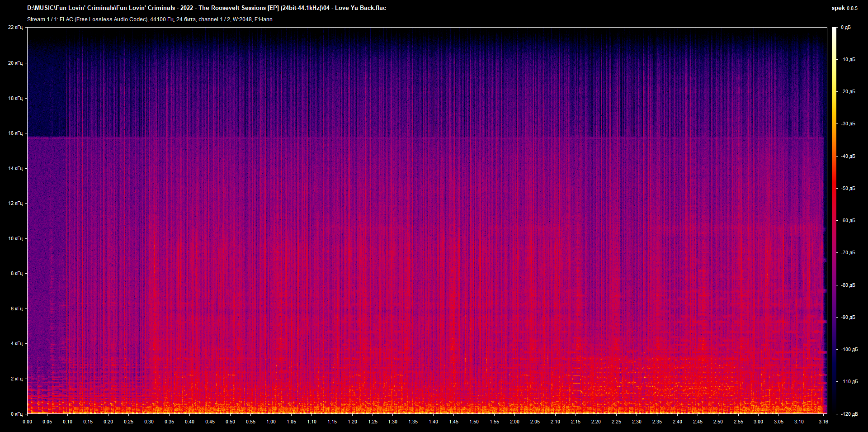Click the 16 кГц frequency axis label
Screen dimensions: 868x432
coord(15,133)
